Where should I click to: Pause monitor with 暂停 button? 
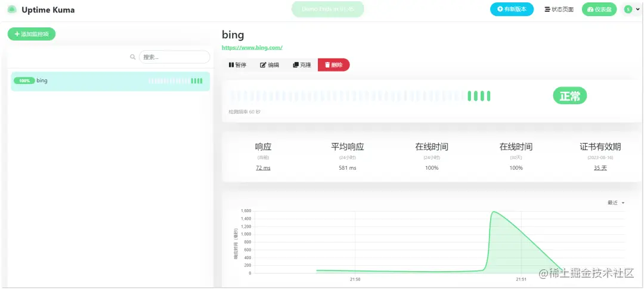point(238,65)
